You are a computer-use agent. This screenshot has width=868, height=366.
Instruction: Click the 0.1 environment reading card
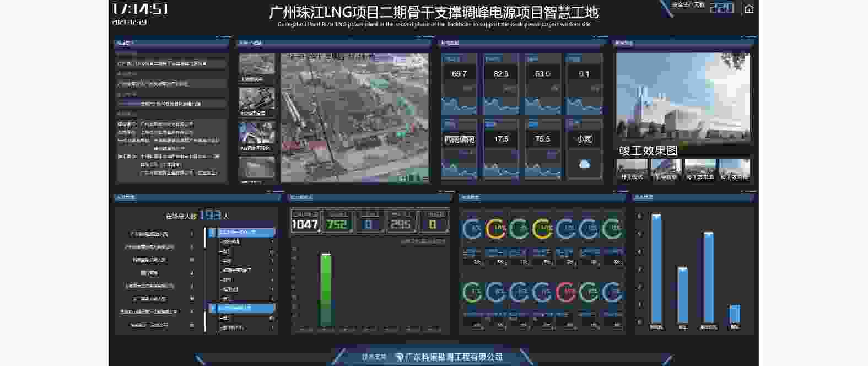pos(584,83)
